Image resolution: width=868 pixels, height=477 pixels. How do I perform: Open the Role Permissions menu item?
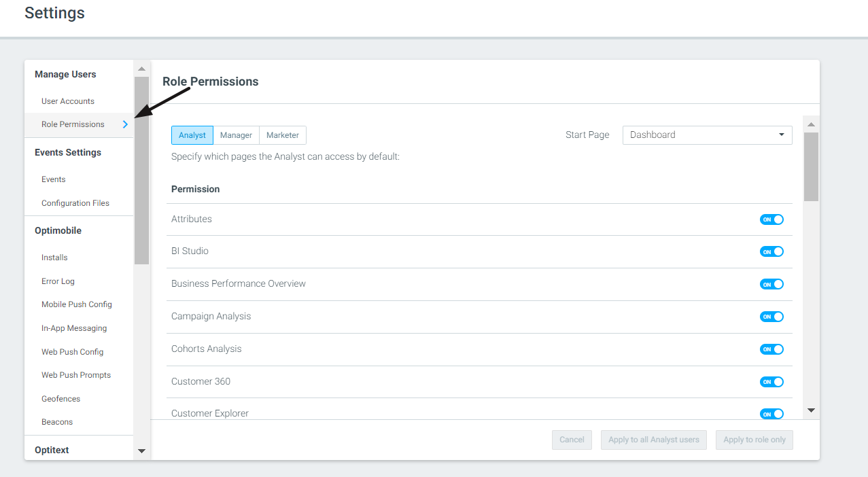pos(79,124)
